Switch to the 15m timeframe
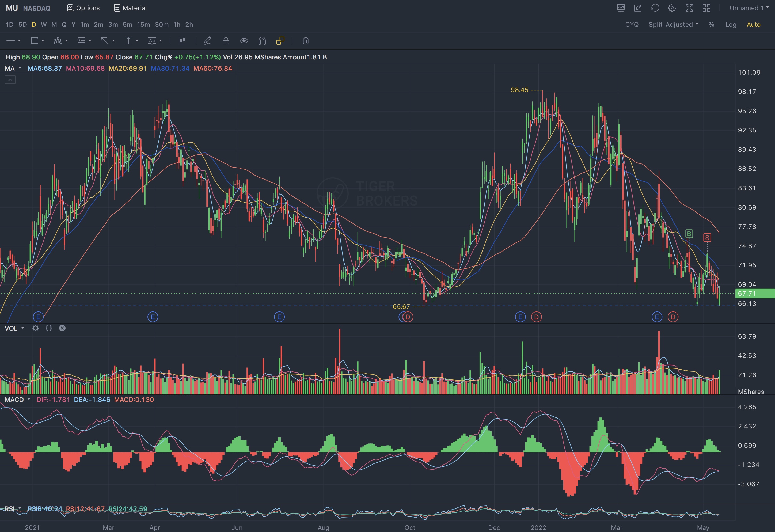The image size is (775, 532). (x=143, y=24)
